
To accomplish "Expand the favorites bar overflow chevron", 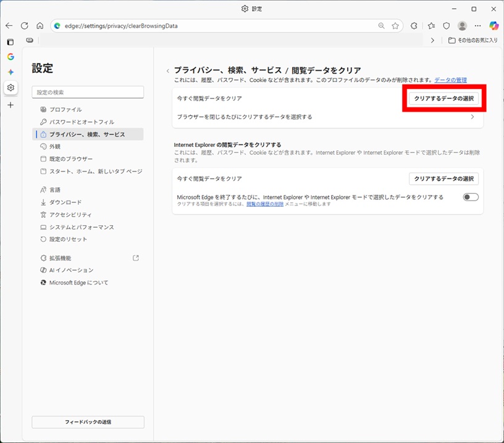I will click(x=432, y=40).
